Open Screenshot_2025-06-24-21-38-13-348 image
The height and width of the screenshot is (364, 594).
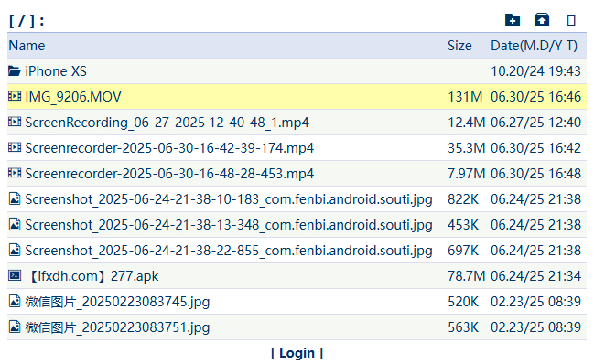tap(229, 225)
